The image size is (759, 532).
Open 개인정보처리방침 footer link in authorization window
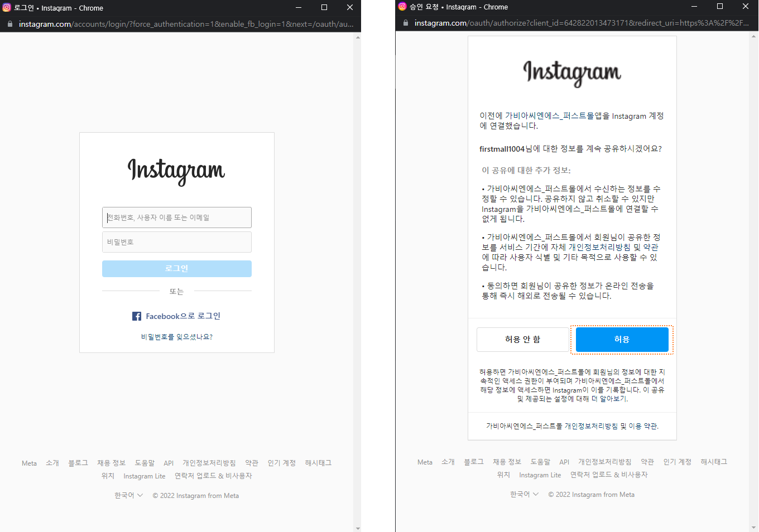[x=605, y=462]
